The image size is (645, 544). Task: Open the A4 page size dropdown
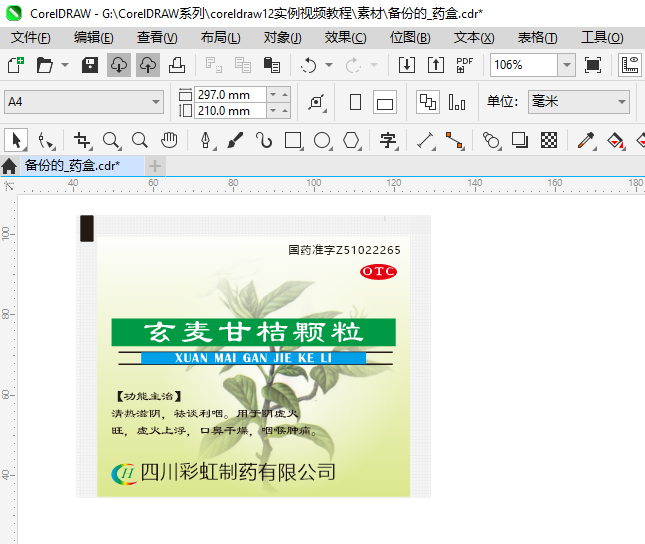click(84, 102)
